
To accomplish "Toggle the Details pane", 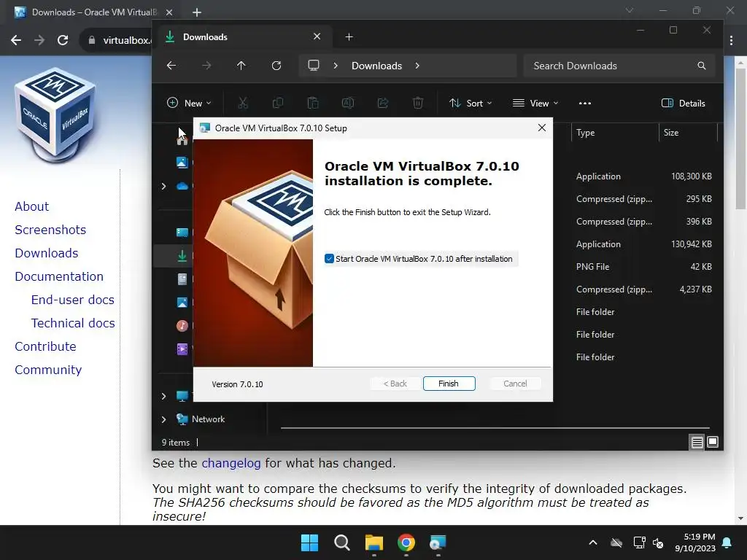I will (x=683, y=103).
